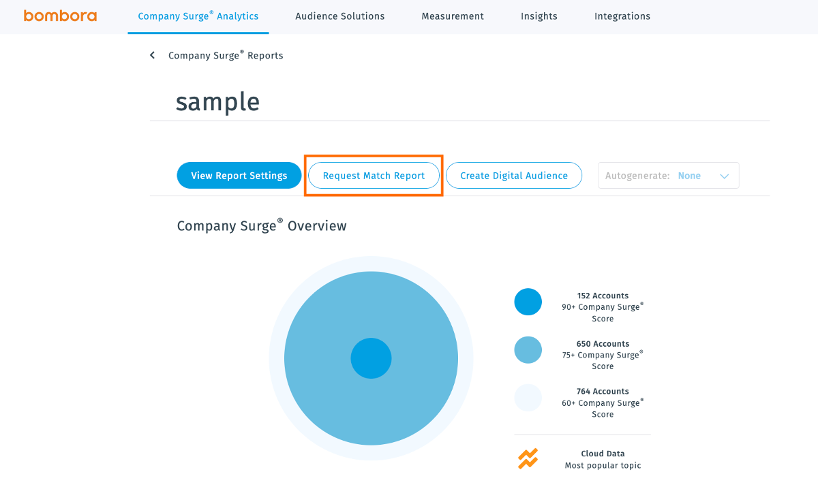Screen dimensions: 818x504
Task: Return via the Company Surge Reports link
Action: coord(225,55)
